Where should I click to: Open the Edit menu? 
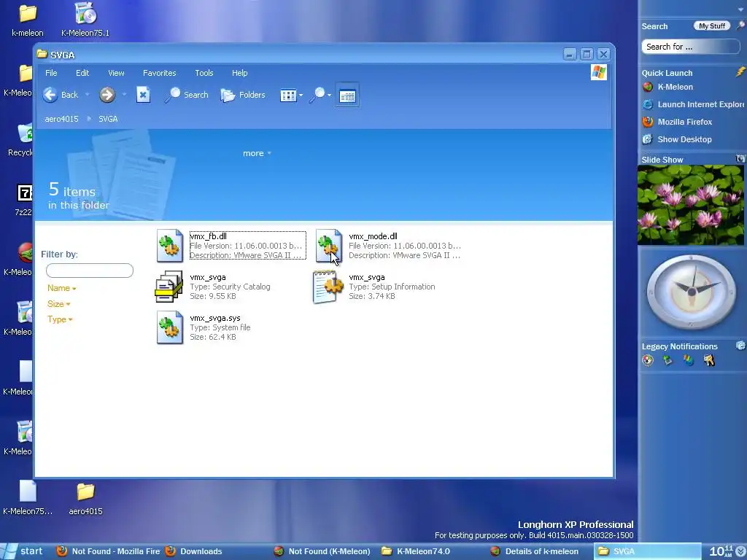82,73
